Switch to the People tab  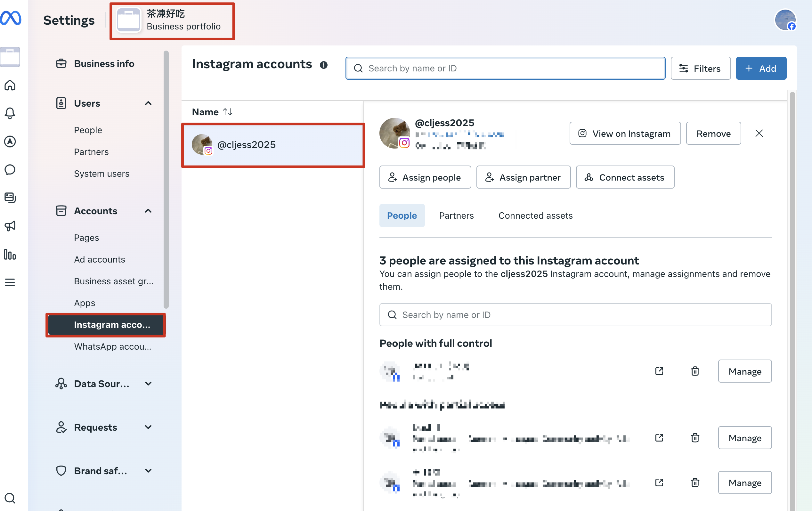tap(402, 215)
